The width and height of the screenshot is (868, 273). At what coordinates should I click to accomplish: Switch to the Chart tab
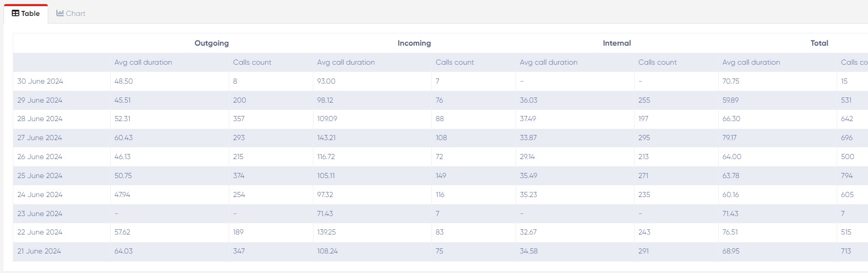[x=75, y=13]
